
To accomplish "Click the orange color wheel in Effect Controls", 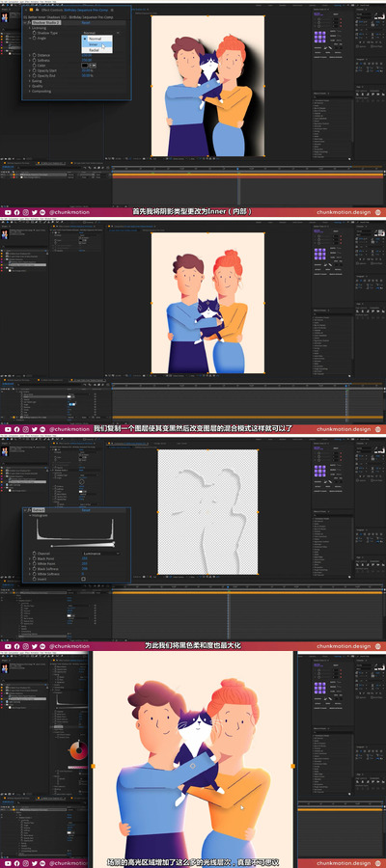I will click(x=78, y=751).
